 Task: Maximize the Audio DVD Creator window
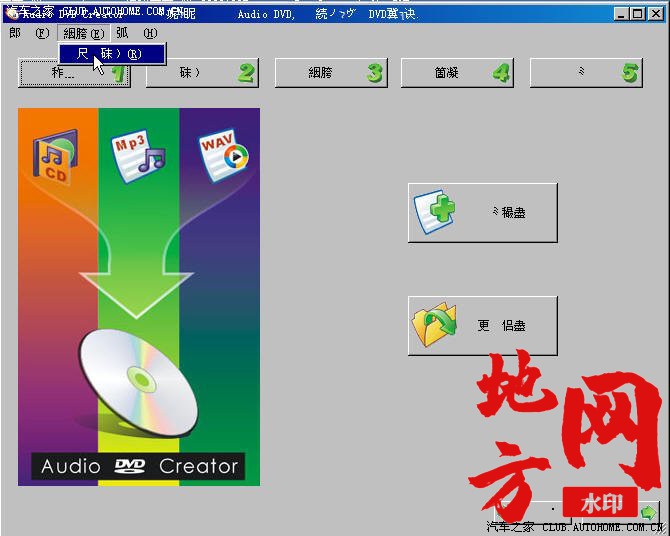(638, 14)
